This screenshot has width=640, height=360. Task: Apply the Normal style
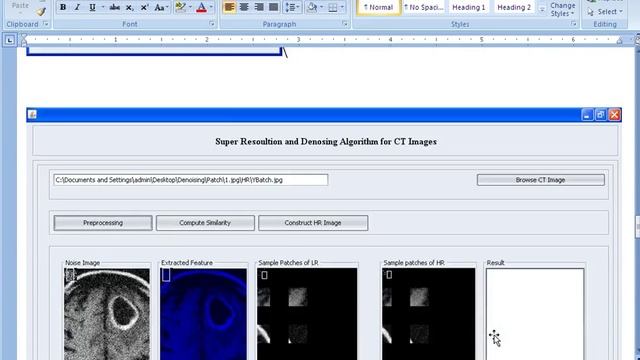(378, 7)
